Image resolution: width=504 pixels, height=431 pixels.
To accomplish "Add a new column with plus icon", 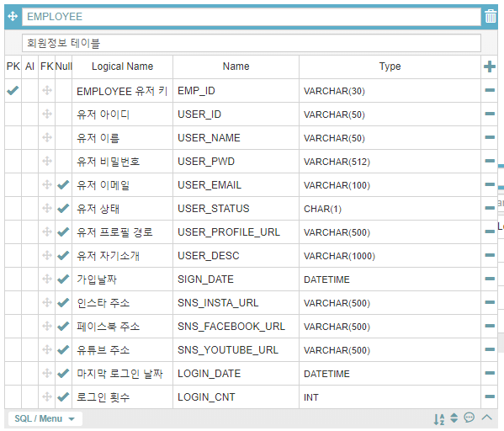I will pyautogui.click(x=490, y=67).
